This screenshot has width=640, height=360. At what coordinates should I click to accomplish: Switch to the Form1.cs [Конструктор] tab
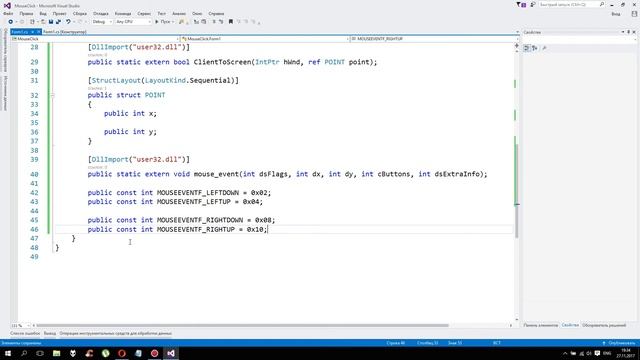tap(64, 32)
